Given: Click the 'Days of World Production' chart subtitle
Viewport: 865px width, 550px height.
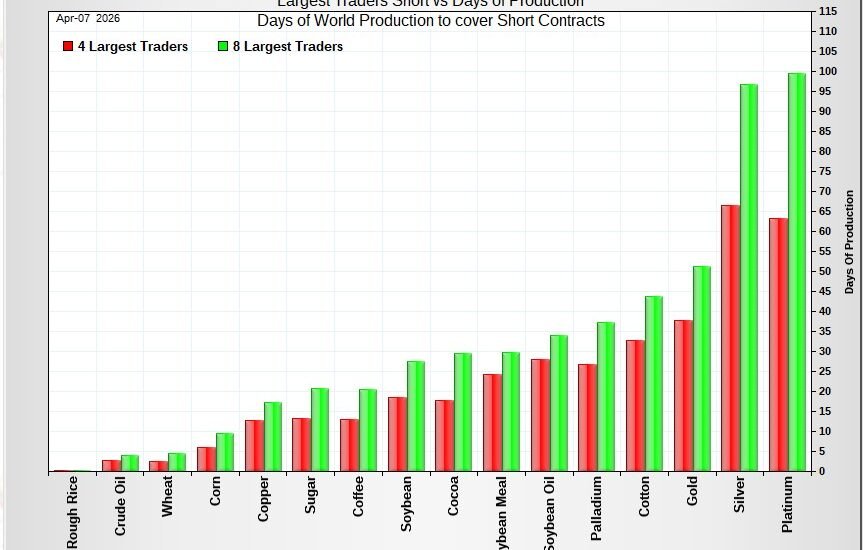Looking at the screenshot, I should (430, 21).
